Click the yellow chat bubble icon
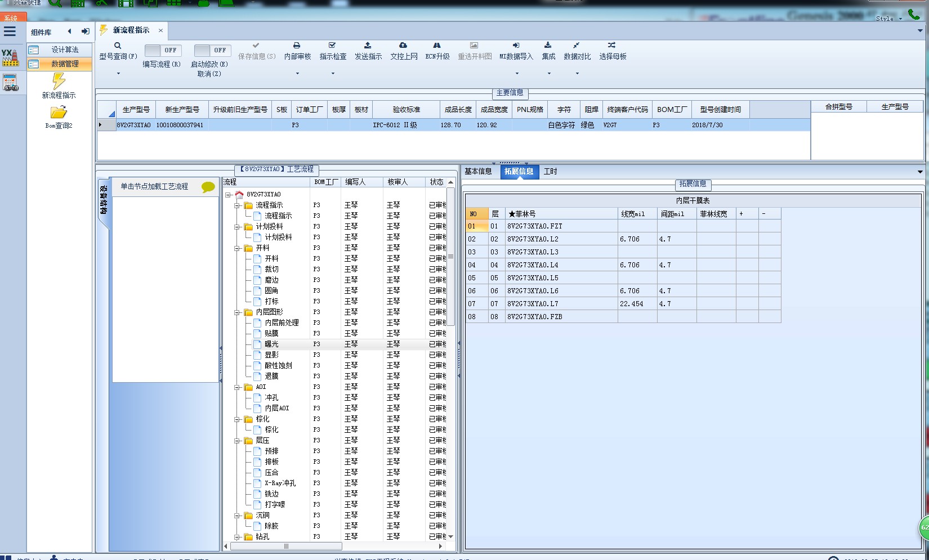929x560 pixels. click(208, 187)
